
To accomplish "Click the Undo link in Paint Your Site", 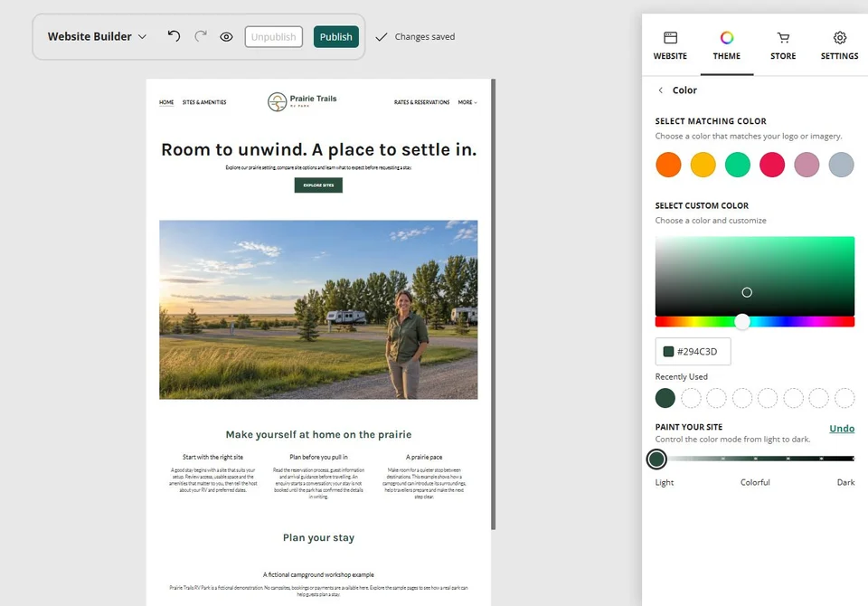I will tap(842, 428).
